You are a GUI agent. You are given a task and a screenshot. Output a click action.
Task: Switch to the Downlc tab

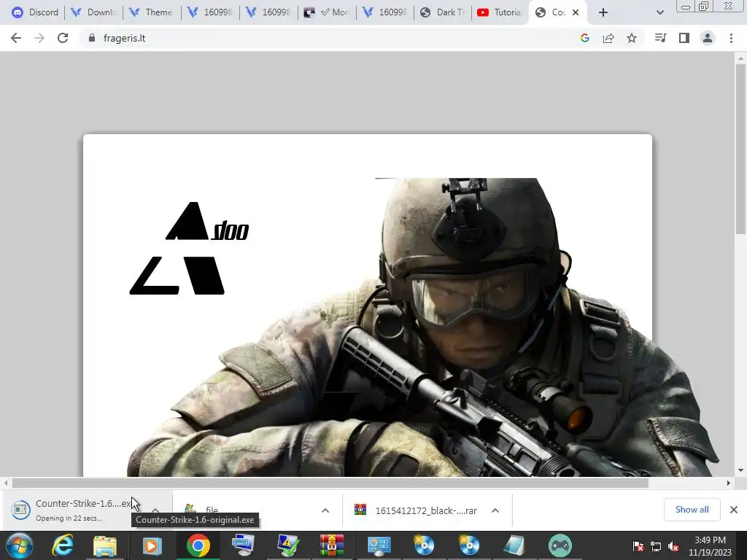[x=93, y=12]
